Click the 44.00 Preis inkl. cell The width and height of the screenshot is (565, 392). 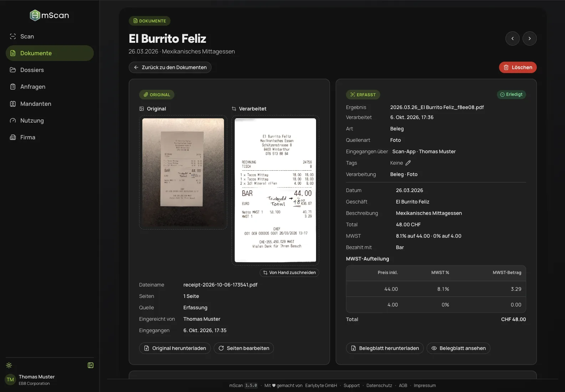pyautogui.click(x=391, y=289)
